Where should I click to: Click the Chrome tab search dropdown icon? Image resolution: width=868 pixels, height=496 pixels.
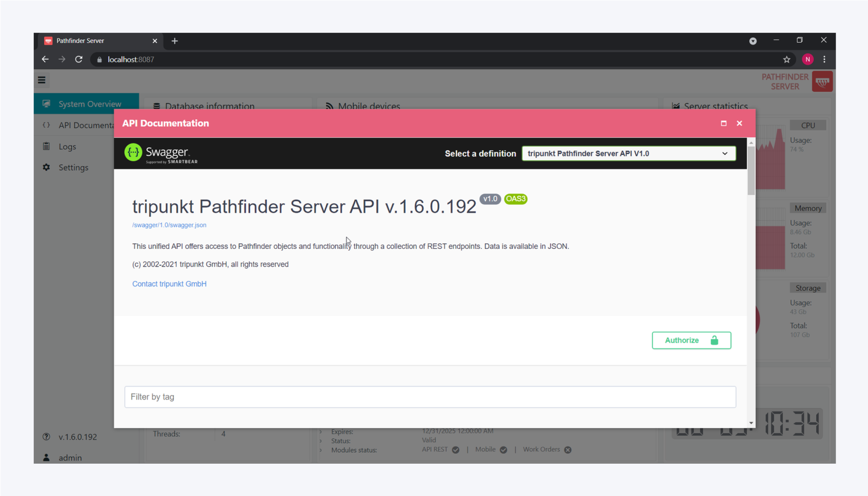click(753, 41)
